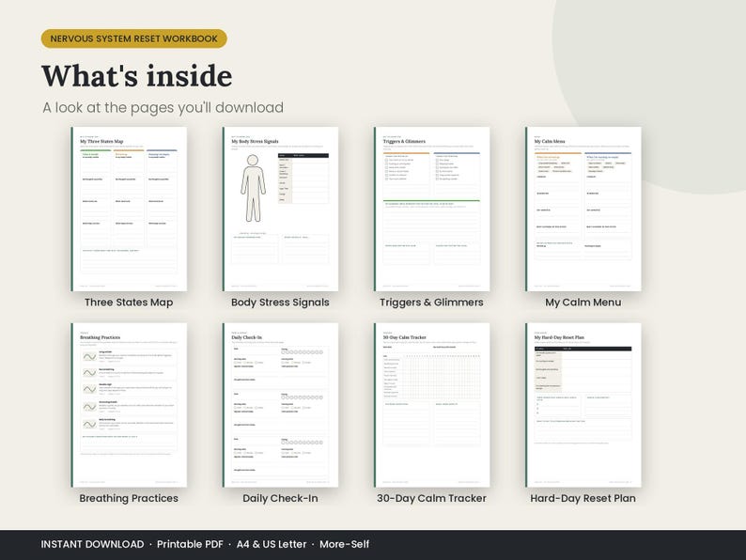Open the Breathing Practices page thumbnail
Screen dimensions: 746x560
coord(129,405)
